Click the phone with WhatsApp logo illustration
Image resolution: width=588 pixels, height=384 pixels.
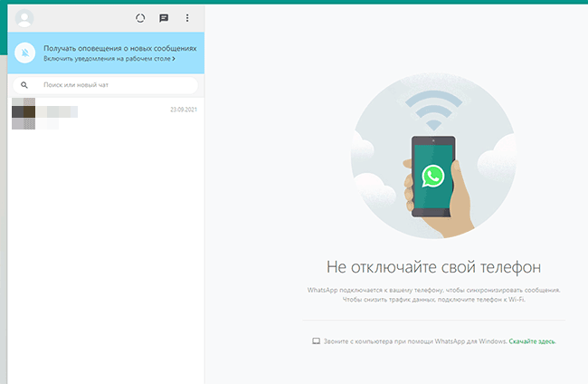coord(433,177)
